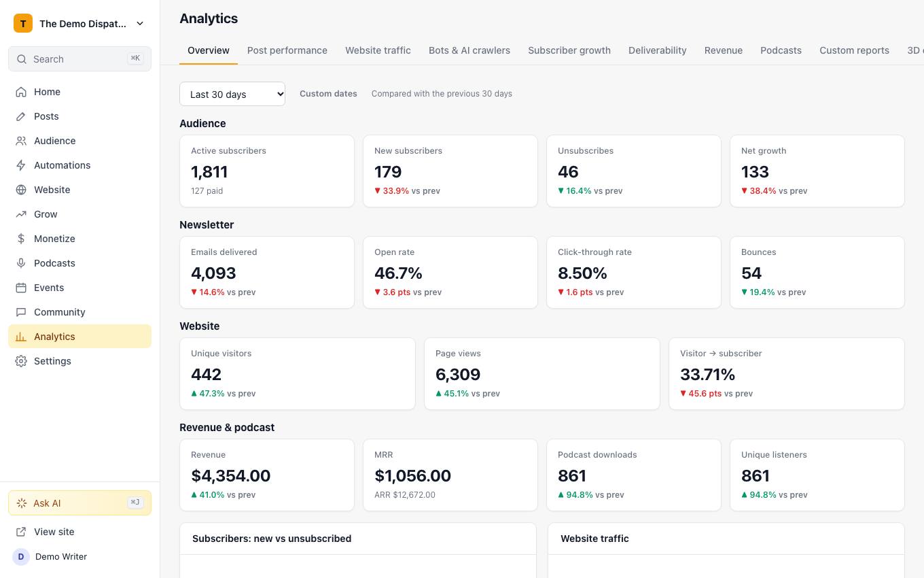Image resolution: width=924 pixels, height=578 pixels.
Task: Click the Podcasts microphone icon
Action: pos(21,263)
